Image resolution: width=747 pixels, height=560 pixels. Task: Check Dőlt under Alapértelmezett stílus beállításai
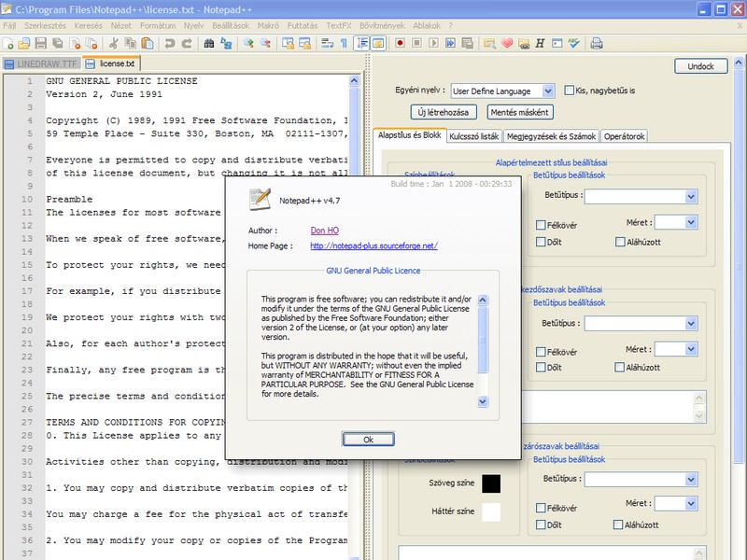click(x=541, y=242)
